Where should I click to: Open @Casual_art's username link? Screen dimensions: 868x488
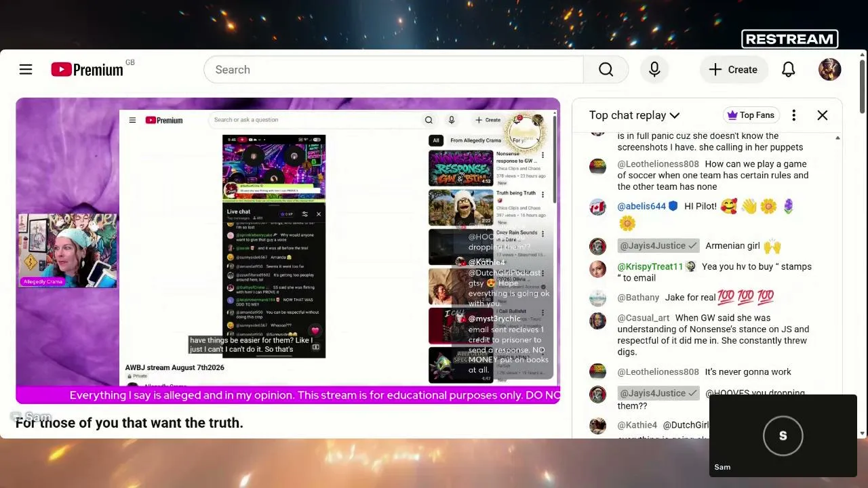[x=644, y=317]
